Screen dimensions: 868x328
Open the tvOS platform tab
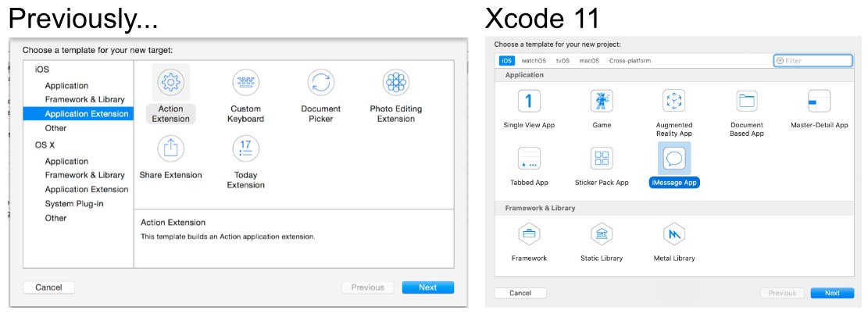click(x=563, y=61)
